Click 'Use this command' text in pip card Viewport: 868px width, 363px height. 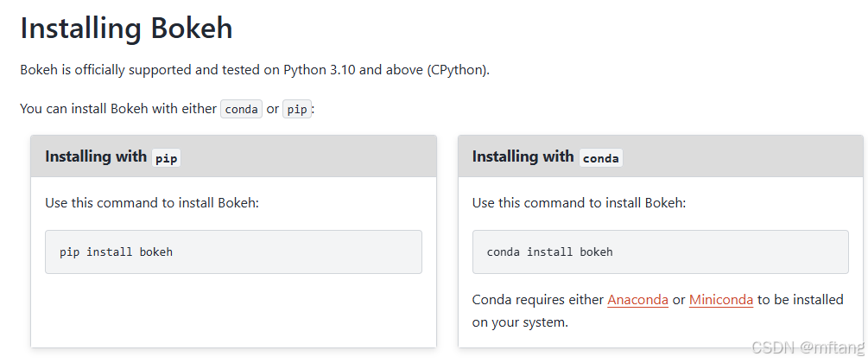tap(152, 203)
